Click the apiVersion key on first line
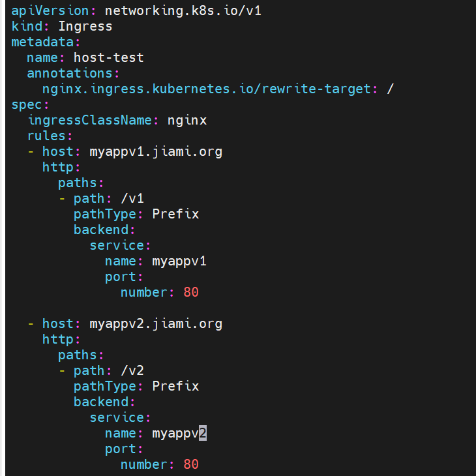This screenshot has height=476, width=476. [50, 11]
